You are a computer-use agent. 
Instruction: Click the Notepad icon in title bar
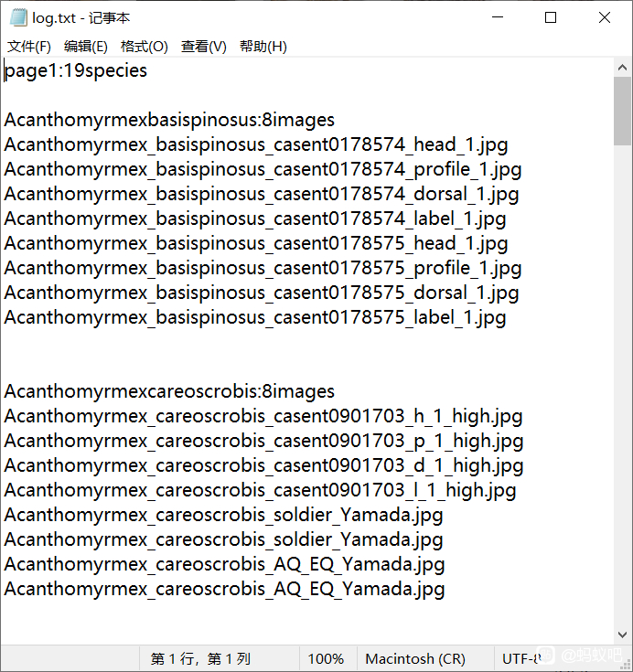click(18, 17)
